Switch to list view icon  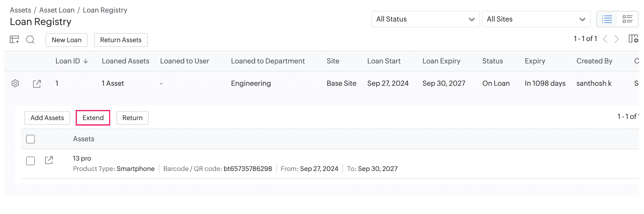[607, 19]
